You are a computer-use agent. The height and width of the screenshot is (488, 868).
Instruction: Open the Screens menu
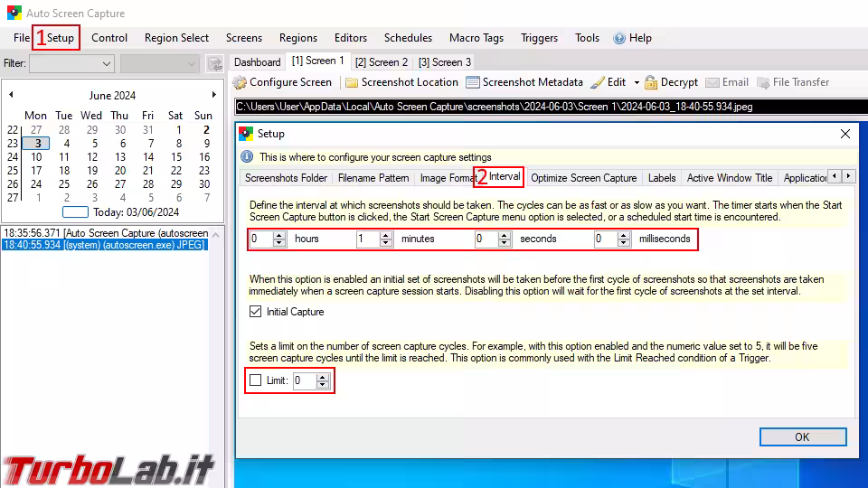243,38
